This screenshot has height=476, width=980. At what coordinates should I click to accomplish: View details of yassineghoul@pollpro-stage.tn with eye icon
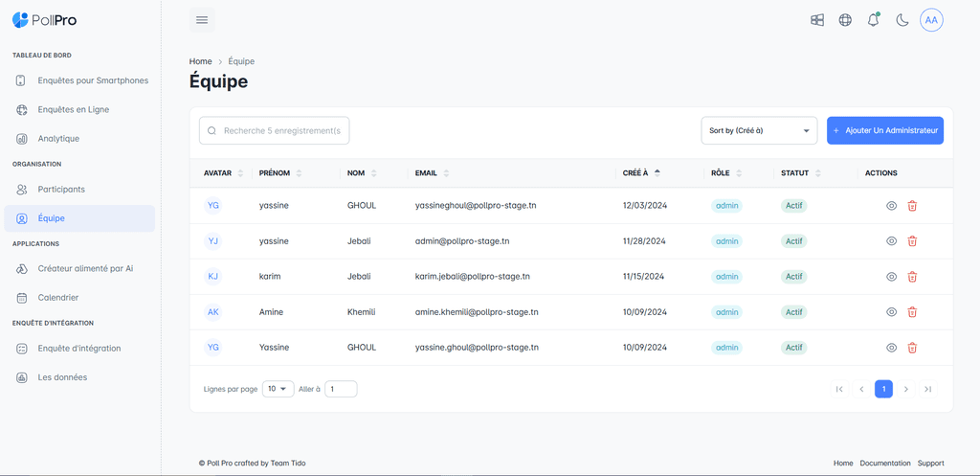pyautogui.click(x=891, y=206)
